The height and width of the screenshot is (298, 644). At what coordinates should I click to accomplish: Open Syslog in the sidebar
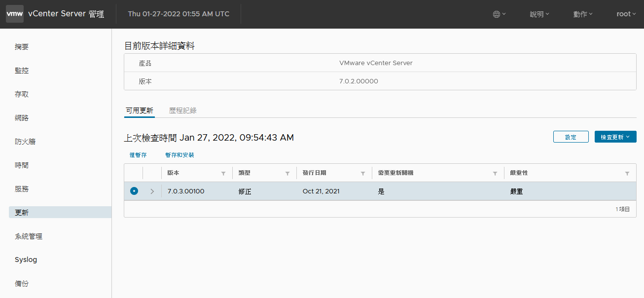(26, 260)
